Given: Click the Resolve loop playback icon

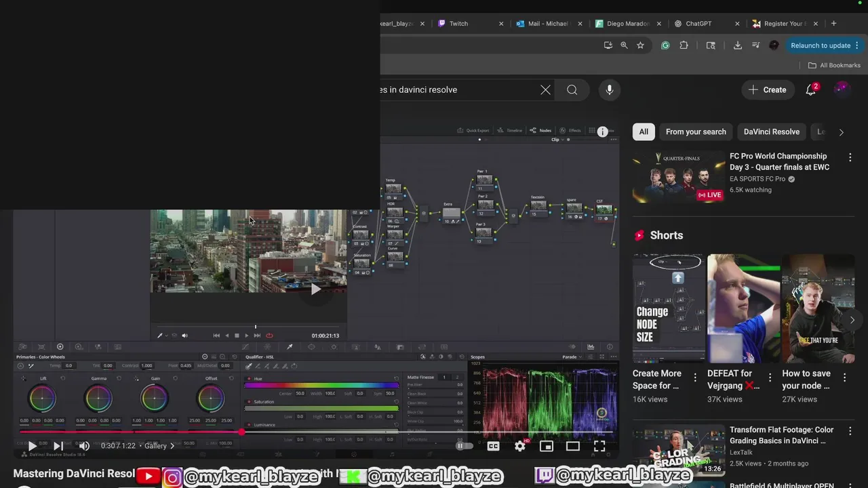Looking at the screenshot, I should (x=269, y=335).
